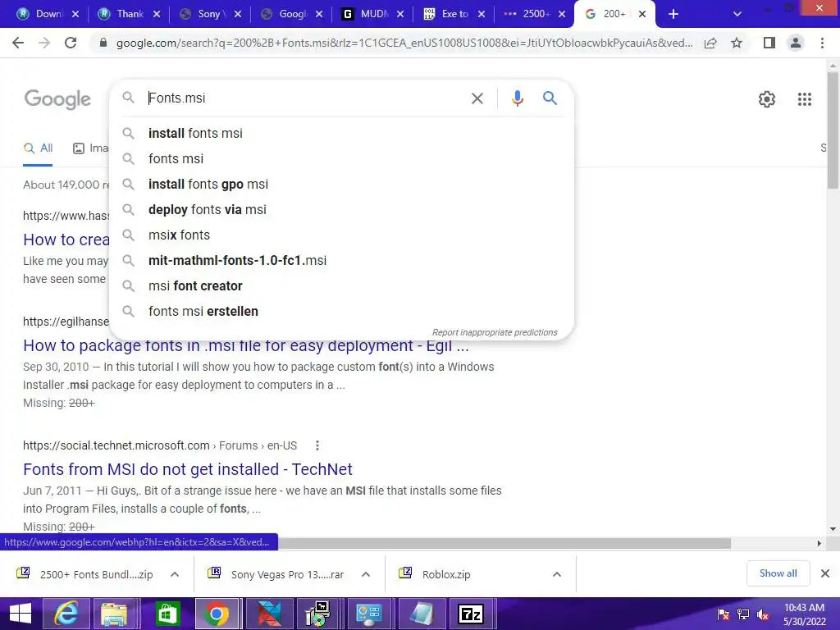Open Chrome three-dot menu

[x=822, y=43]
